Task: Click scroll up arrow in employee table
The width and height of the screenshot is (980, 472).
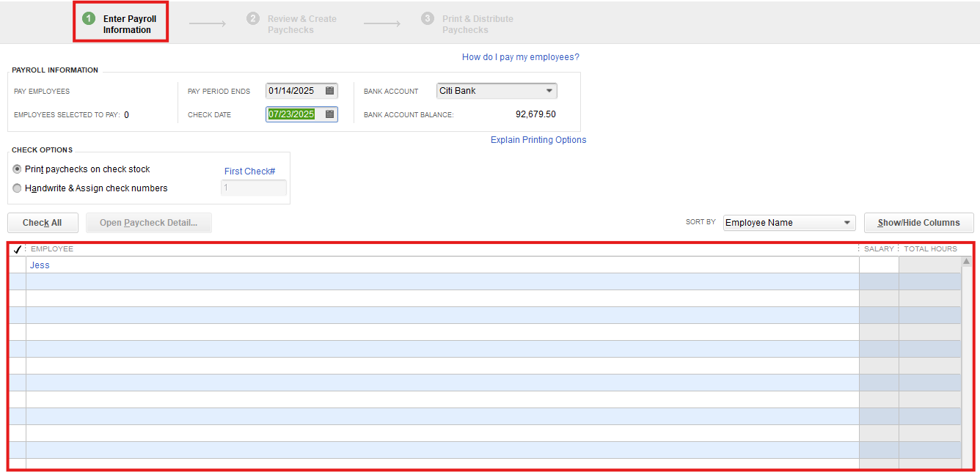Action: [x=966, y=262]
